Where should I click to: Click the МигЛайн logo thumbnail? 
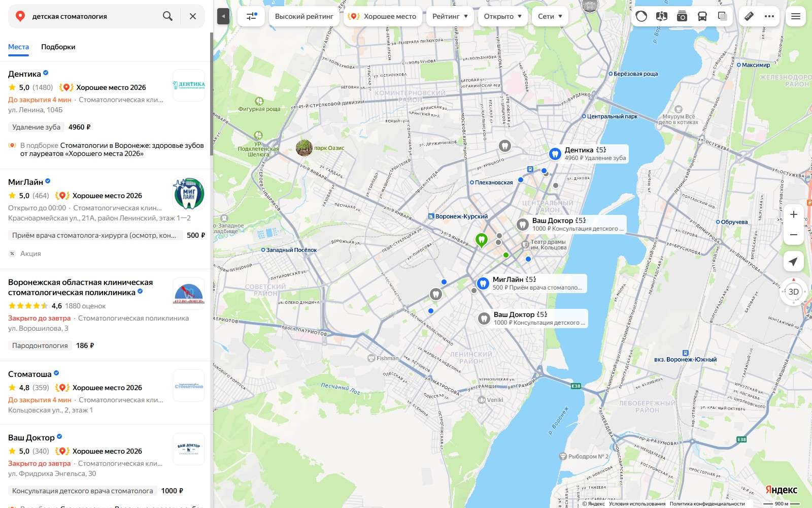(189, 194)
